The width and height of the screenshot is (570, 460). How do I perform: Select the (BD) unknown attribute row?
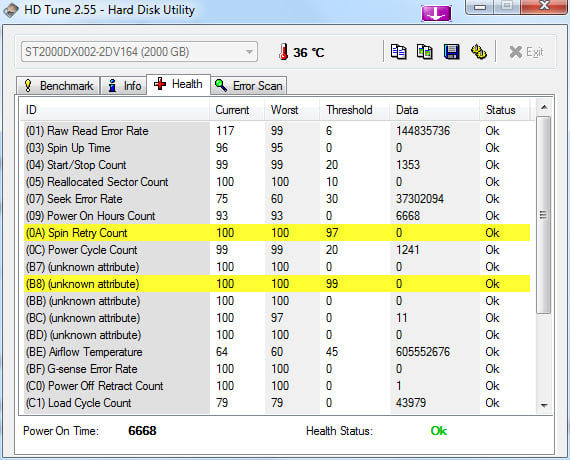[x=277, y=335]
